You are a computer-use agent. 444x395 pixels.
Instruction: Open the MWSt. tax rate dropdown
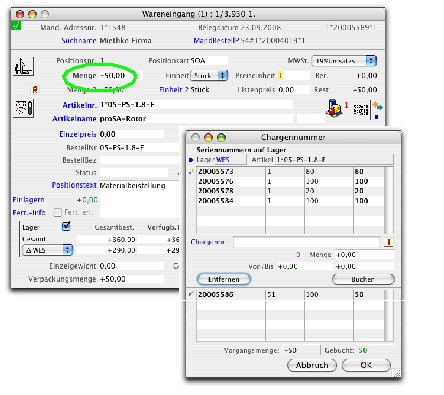tap(344, 61)
